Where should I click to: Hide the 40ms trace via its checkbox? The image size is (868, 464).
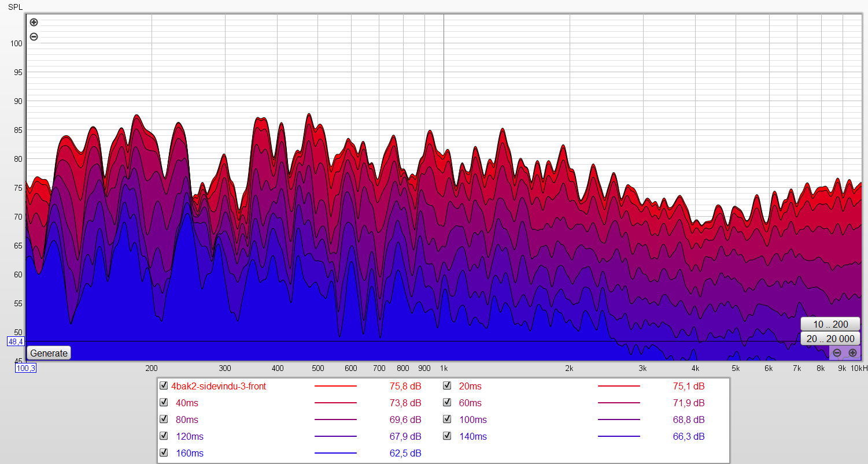click(164, 403)
